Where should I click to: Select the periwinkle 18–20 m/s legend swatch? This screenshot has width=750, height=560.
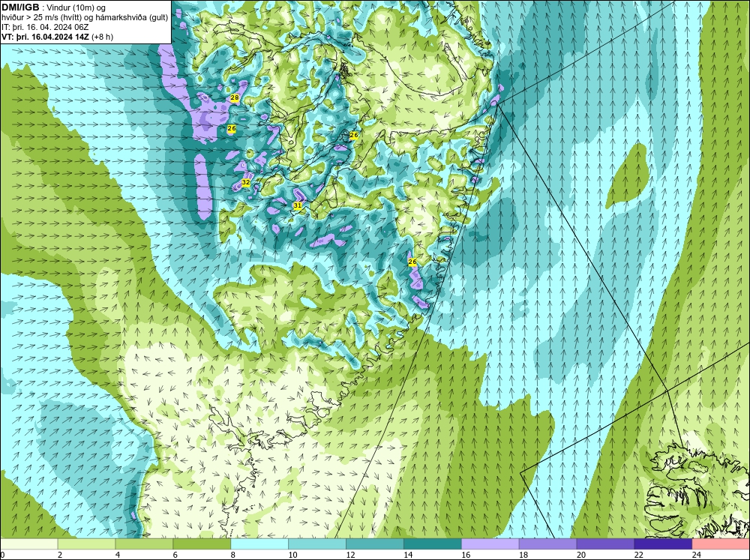pyautogui.click(x=547, y=544)
